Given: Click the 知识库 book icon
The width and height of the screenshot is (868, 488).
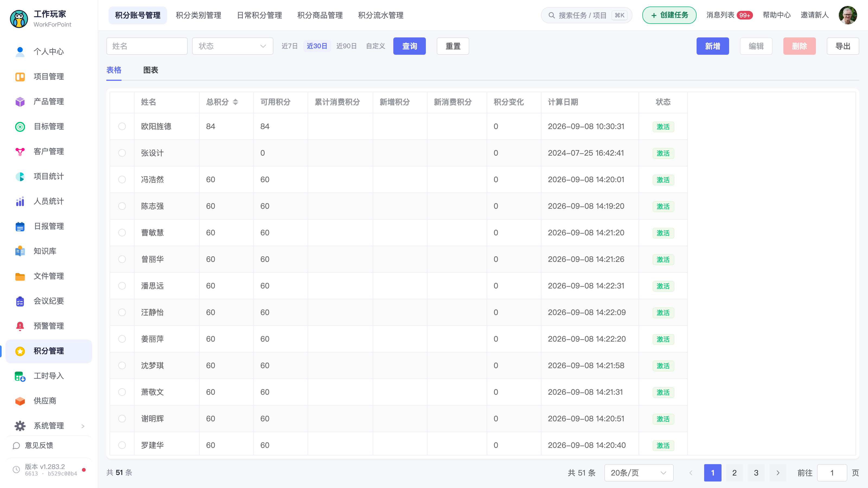Looking at the screenshot, I should (20, 251).
